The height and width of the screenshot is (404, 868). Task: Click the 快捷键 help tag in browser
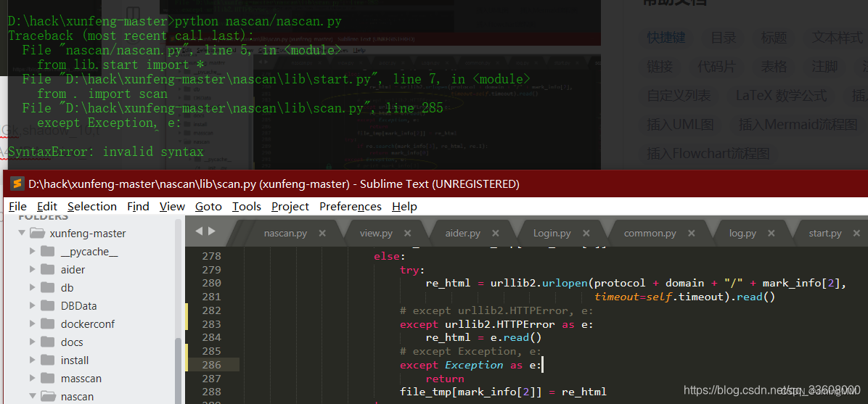[x=666, y=38]
